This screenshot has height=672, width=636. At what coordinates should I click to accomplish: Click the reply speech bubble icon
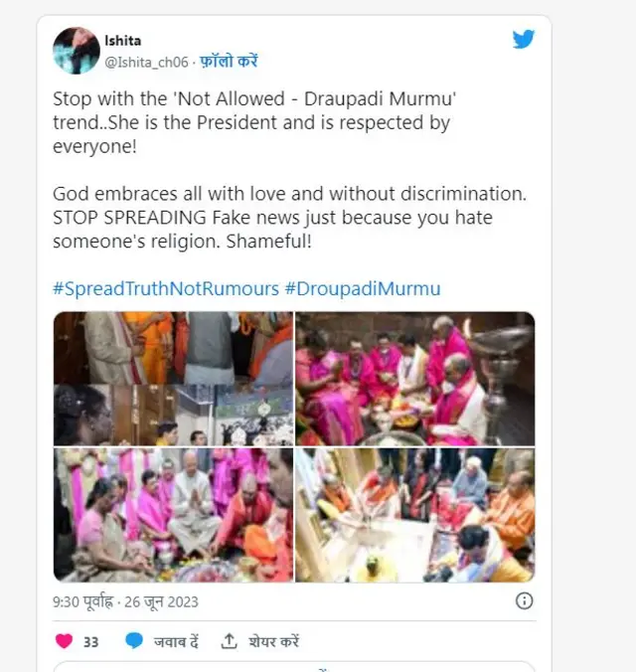point(134,641)
